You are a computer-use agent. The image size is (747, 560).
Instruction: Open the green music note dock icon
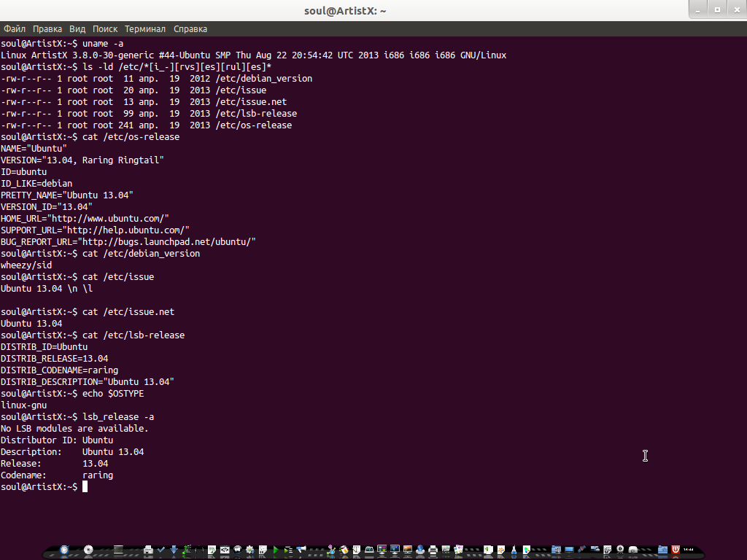[187, 550]
